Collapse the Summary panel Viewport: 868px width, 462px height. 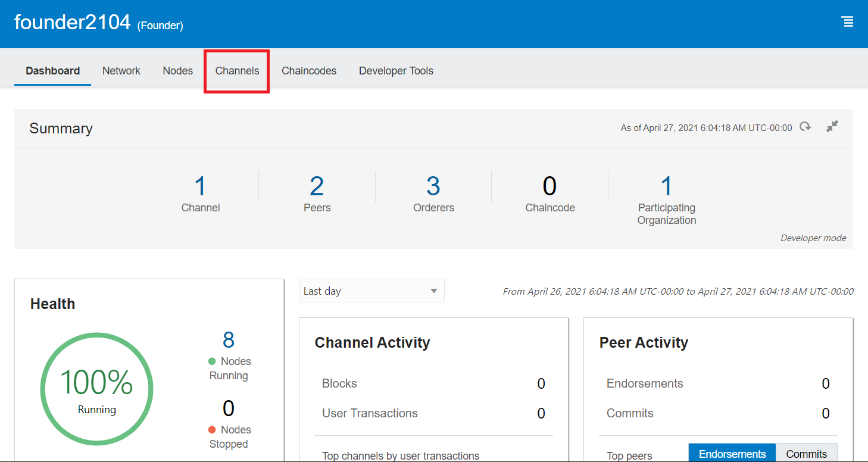point(832,127)
